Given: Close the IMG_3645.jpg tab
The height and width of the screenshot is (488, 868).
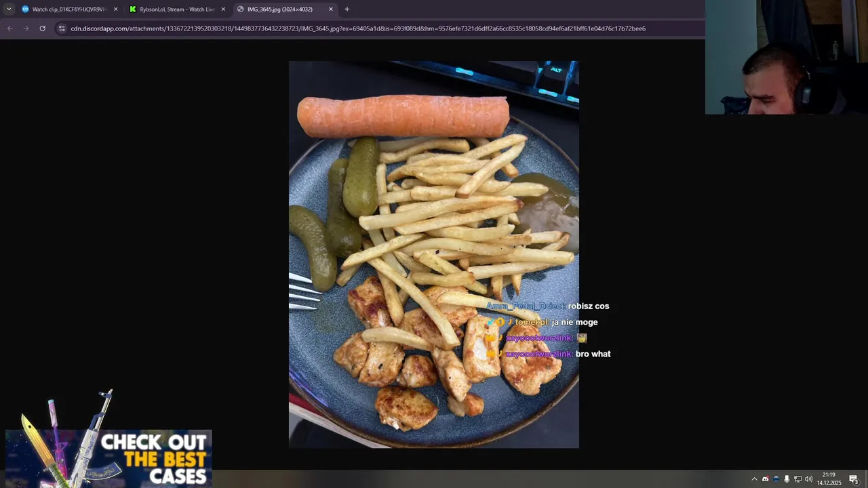Looking at the screenshot, I should click(x=331, y=9).
